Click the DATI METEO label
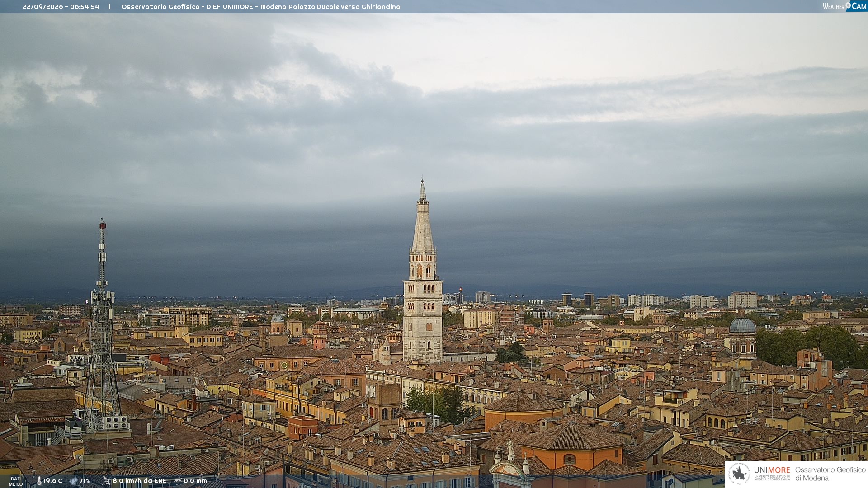This screenshot has width=868, height=488. [16, 481]
